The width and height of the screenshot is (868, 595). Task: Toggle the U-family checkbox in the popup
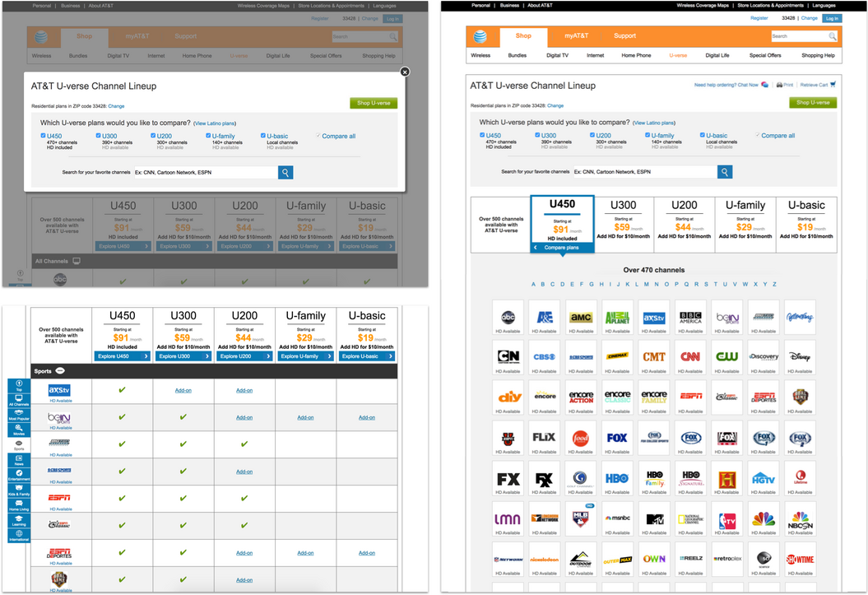tap(208, 136)
